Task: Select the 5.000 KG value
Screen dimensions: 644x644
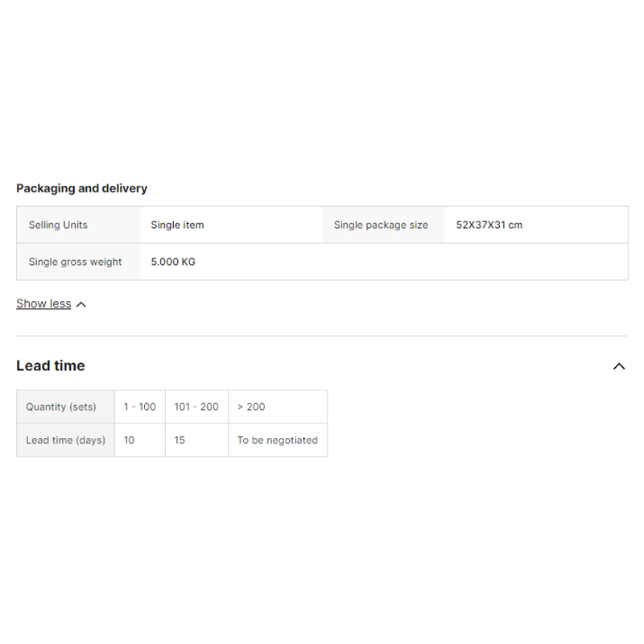Action: pyautogui.click(x=173, y=262)
